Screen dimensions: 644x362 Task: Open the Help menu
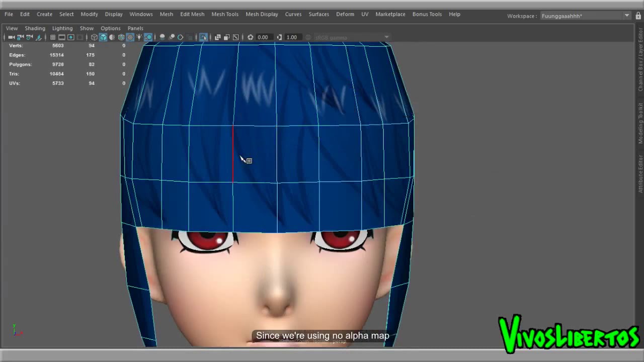[454, 14]
